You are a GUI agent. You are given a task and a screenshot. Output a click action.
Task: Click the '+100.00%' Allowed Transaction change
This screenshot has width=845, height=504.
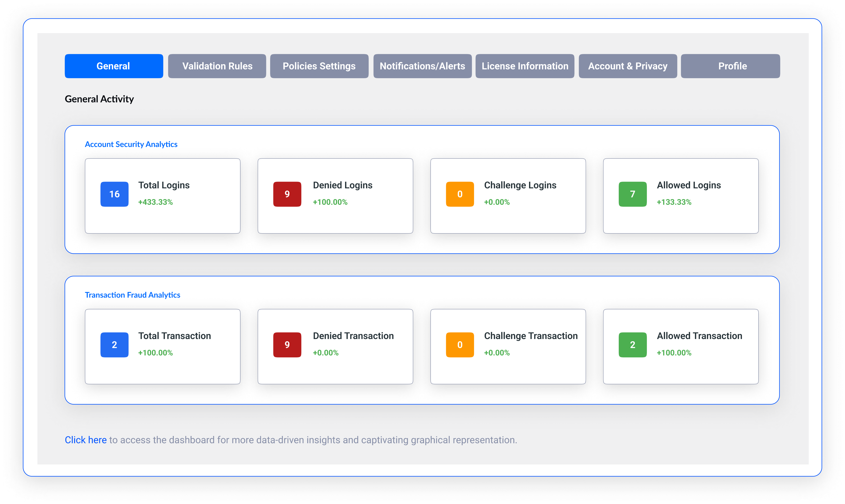[x=674, y=353]
